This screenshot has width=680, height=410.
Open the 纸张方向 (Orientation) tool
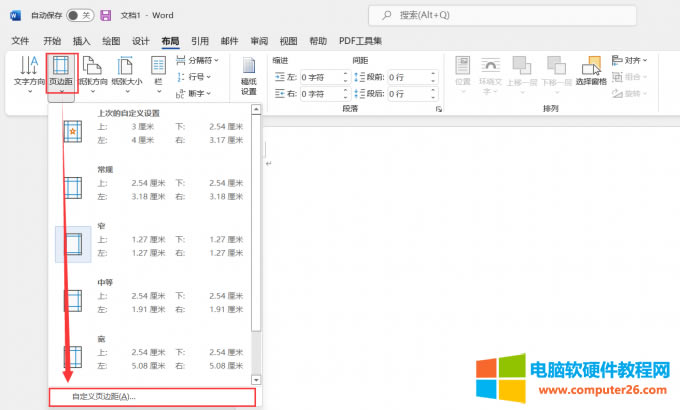(93, 70)
